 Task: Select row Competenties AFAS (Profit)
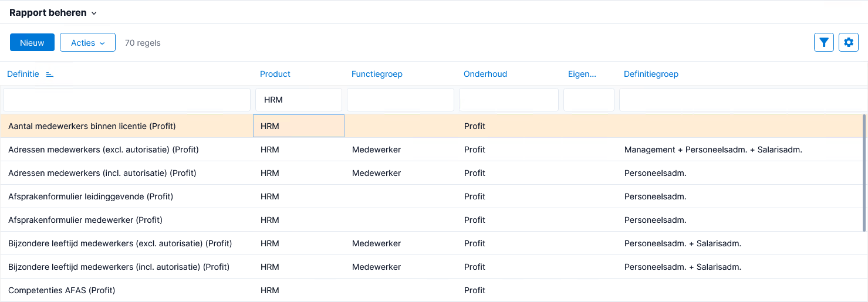431,290
